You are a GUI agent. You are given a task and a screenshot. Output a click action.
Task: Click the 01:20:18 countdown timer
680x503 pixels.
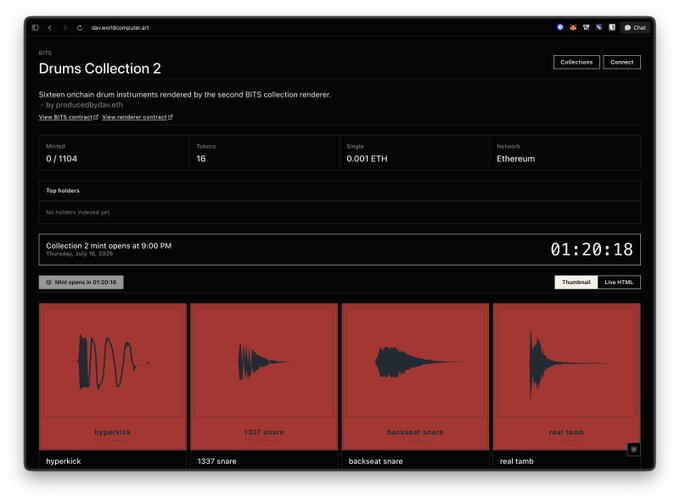(592, 249)
